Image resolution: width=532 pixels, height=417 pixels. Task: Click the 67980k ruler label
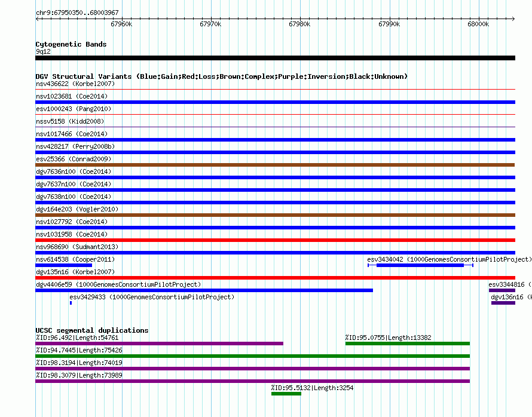click(x=299, y=24)
